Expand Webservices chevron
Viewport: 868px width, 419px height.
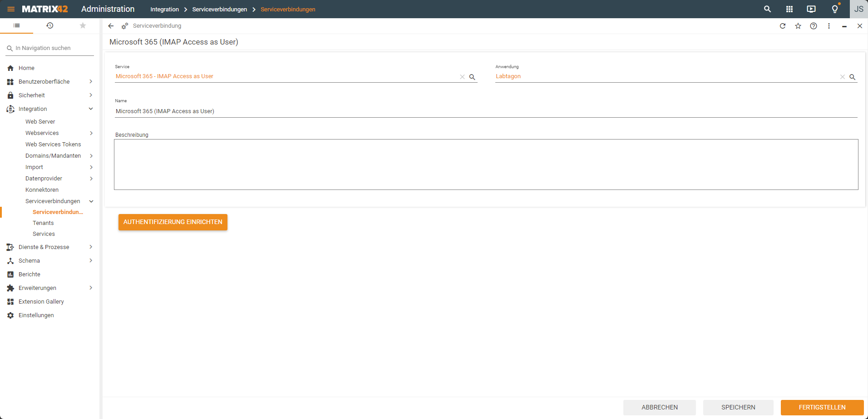pos(91,133)
